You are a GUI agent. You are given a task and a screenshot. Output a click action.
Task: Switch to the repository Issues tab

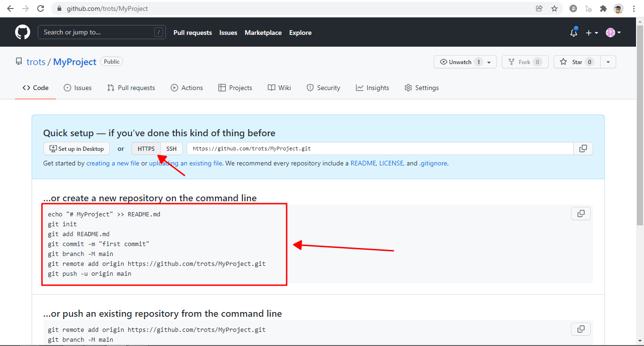point(78,88)
